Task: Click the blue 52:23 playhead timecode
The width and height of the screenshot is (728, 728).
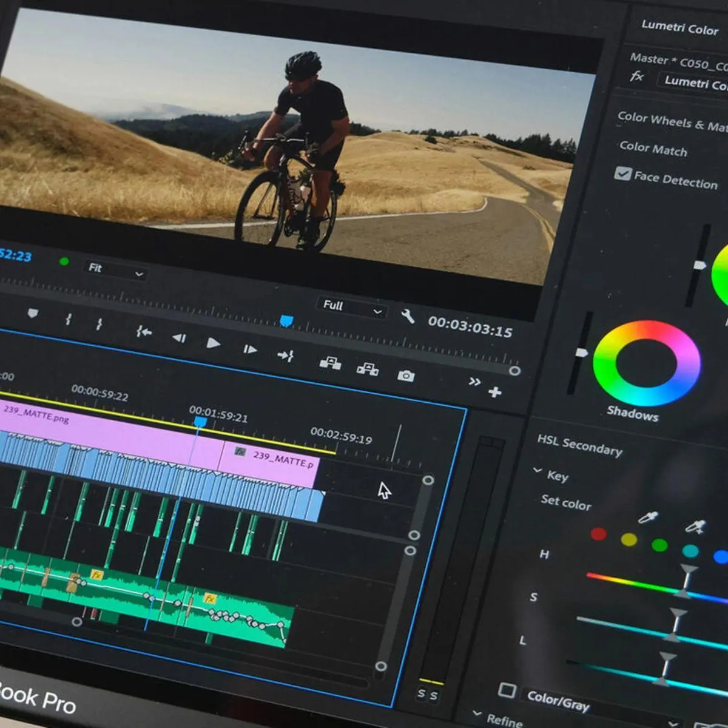Action: point(15,255)
